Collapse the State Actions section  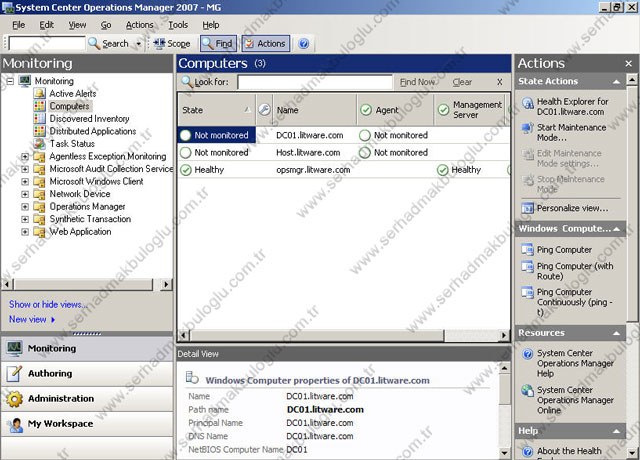(x=616, y=82)
